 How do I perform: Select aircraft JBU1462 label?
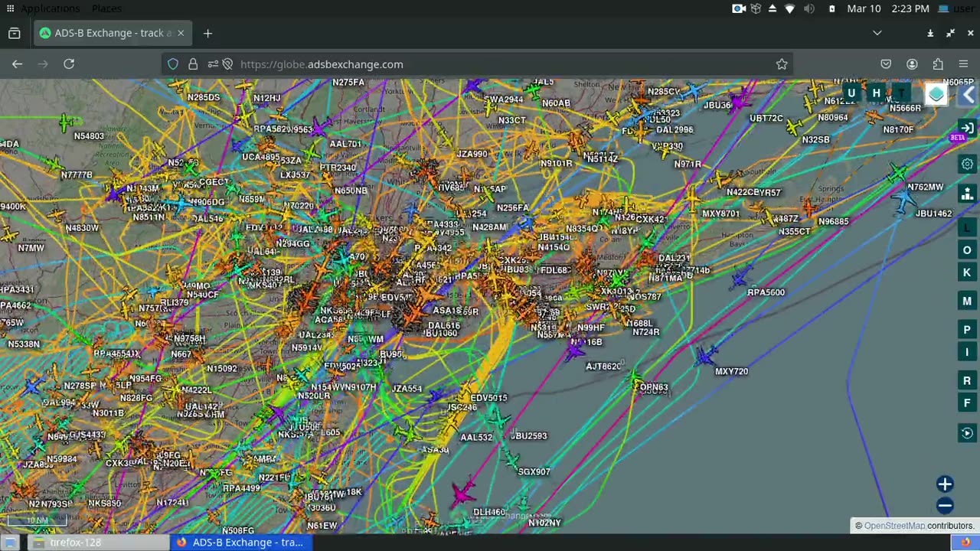coord(933,214)
